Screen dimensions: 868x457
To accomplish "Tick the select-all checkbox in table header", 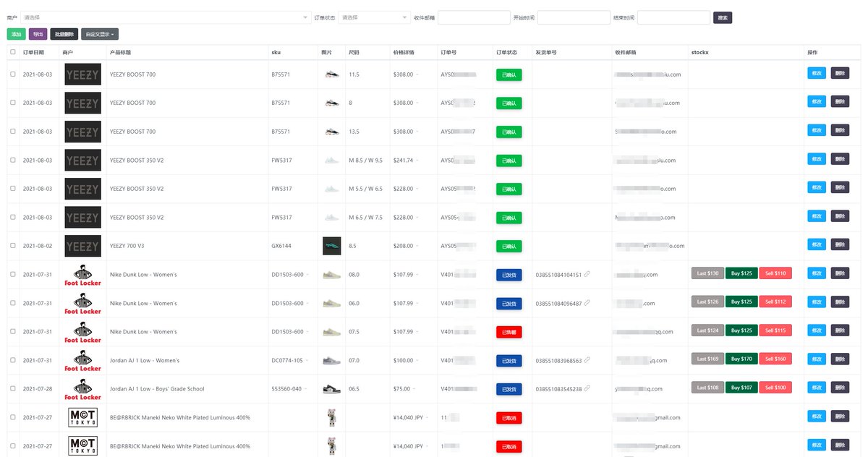I will pos(12,52).
